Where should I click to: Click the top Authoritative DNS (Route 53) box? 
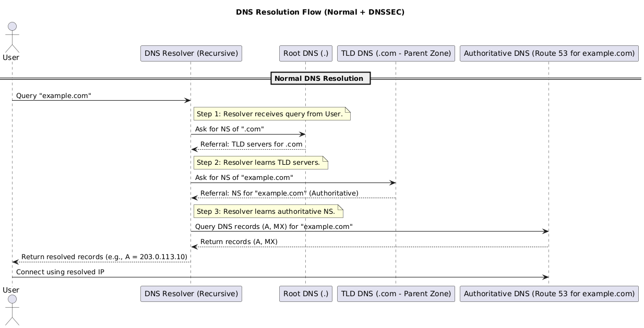(549, 53)
